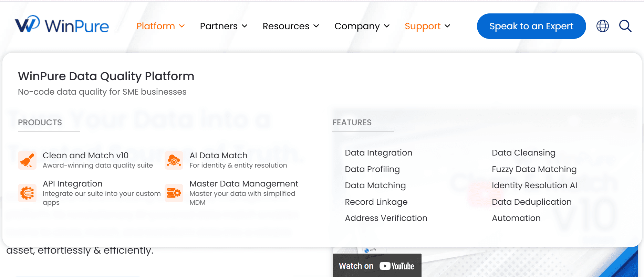Open the Platform menu
644x277 pixels.
156,26
